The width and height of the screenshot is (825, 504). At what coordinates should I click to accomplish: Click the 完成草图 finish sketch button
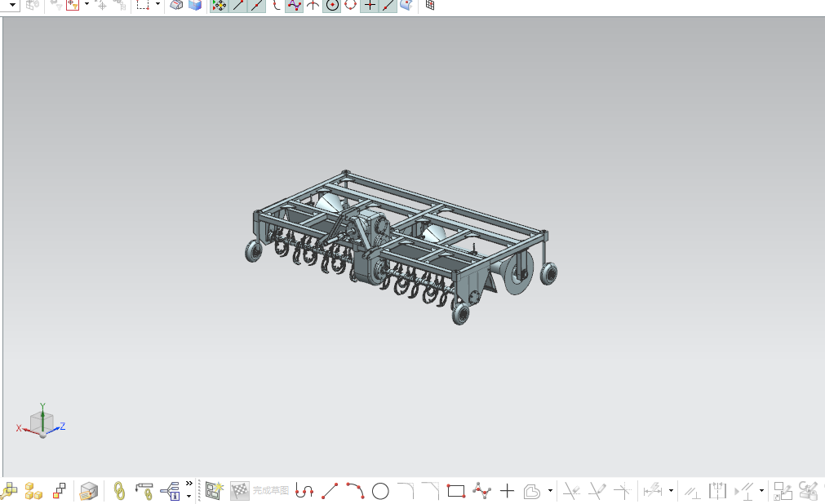pyautogui.click(x=260, y=491)
